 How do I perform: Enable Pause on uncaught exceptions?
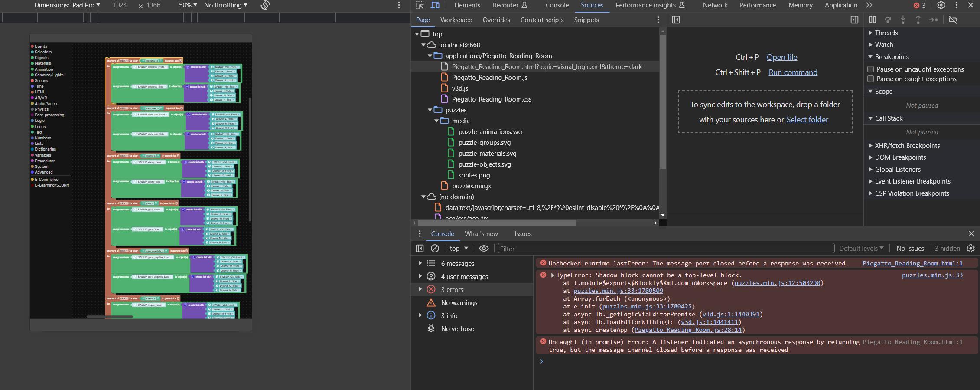[x=870, y=69]
